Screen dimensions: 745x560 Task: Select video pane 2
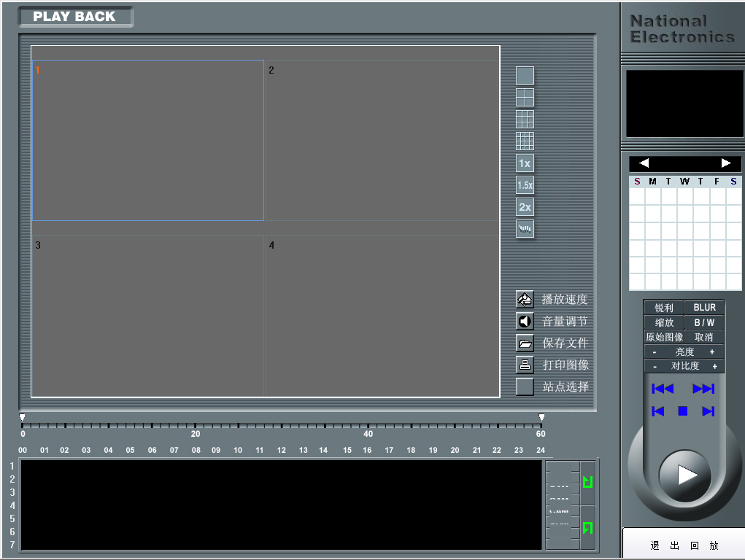tap(382, 140)
